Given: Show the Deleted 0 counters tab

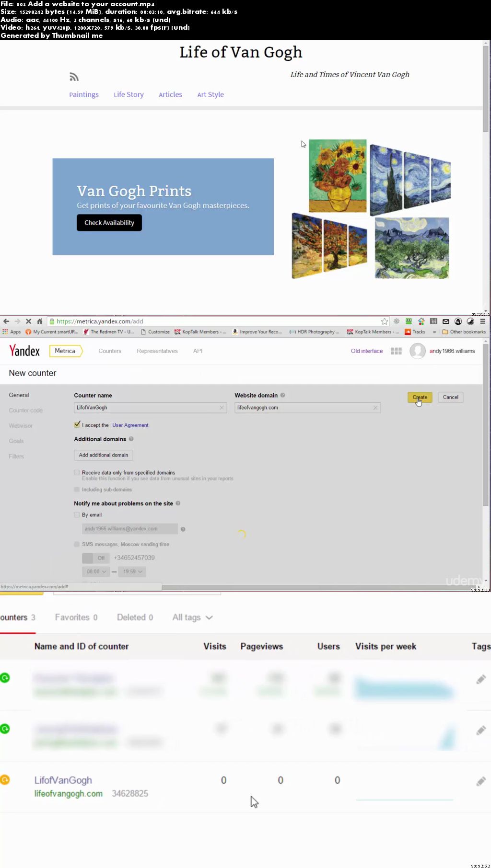Looking at the screenshot, I should [135, 617].
